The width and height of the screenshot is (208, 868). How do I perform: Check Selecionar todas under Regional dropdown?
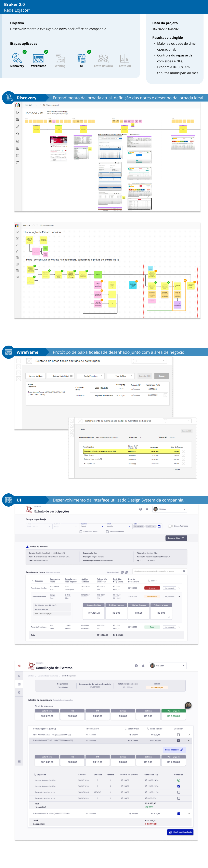(x=81, y=532)
